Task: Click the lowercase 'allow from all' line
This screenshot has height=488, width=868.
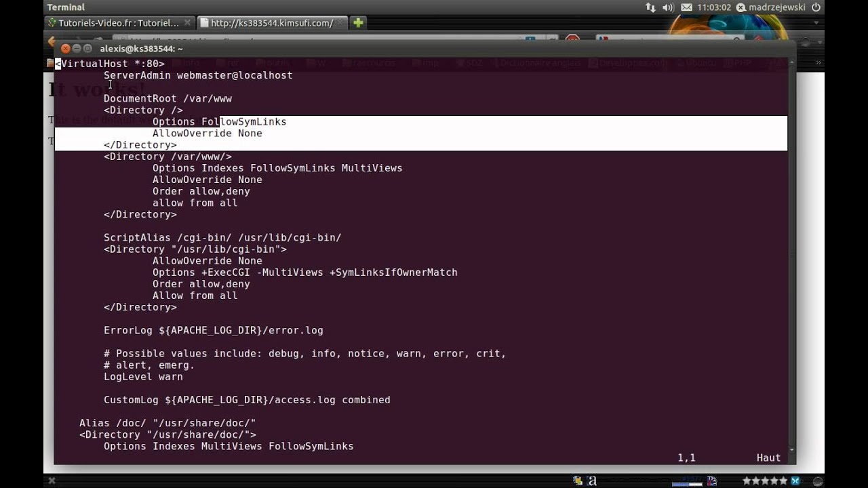Action: coord(195,203)
